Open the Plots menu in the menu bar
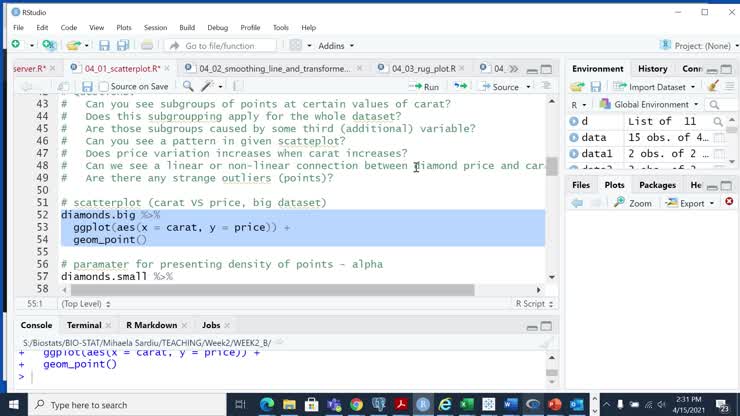Viewport: 740px width, 416px height. (124, 28)
